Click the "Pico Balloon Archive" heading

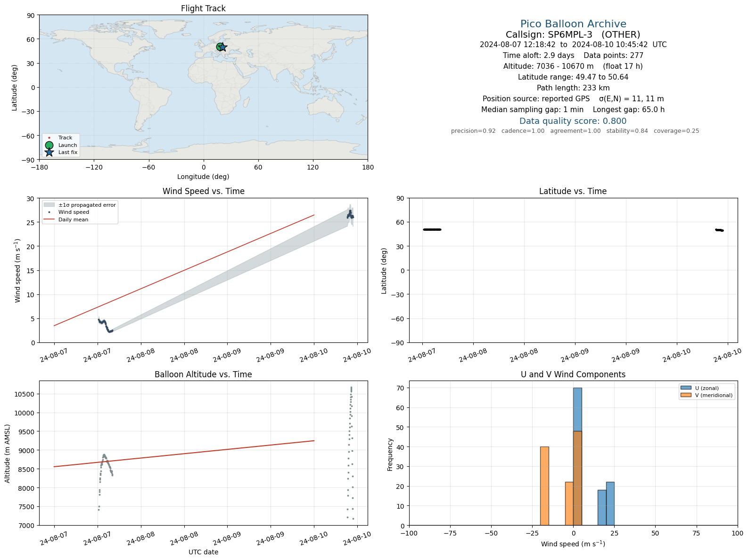click(573, 24)
